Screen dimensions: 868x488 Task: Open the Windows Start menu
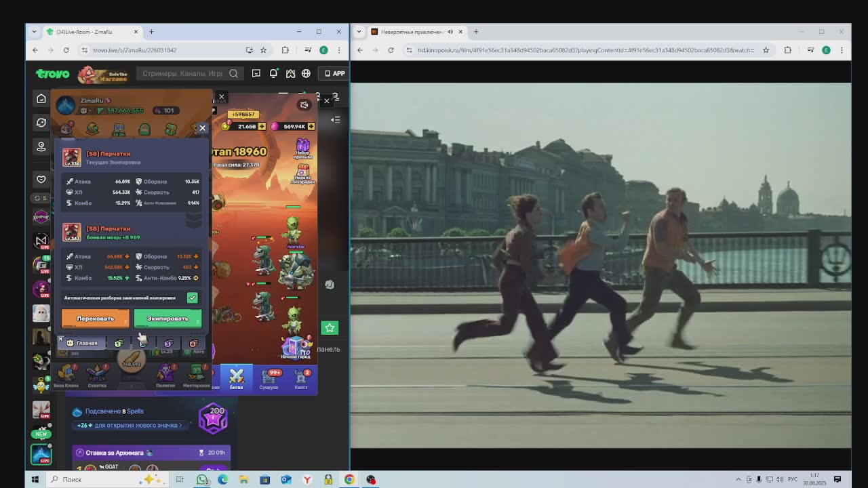point(35,479)
